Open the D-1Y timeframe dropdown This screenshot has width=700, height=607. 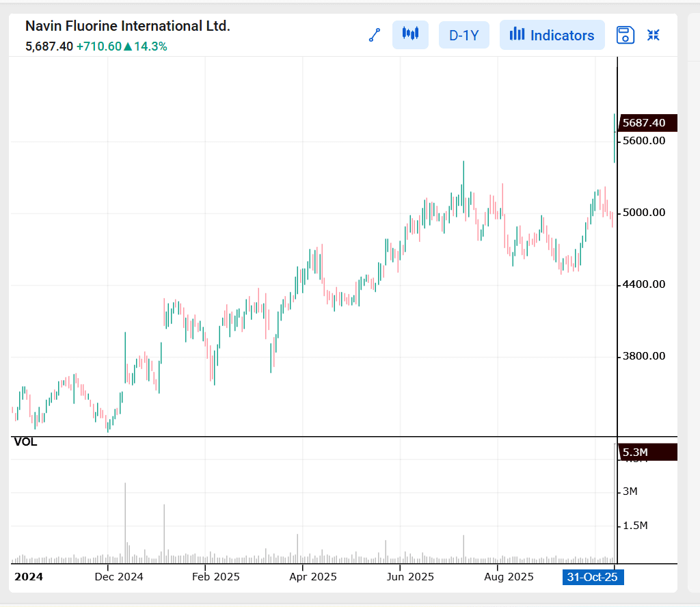464,35
